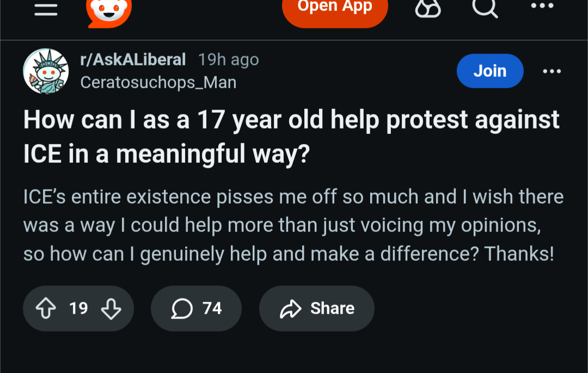588x373 pixels.
Task: Share the post
Action: tap(317, 309)
